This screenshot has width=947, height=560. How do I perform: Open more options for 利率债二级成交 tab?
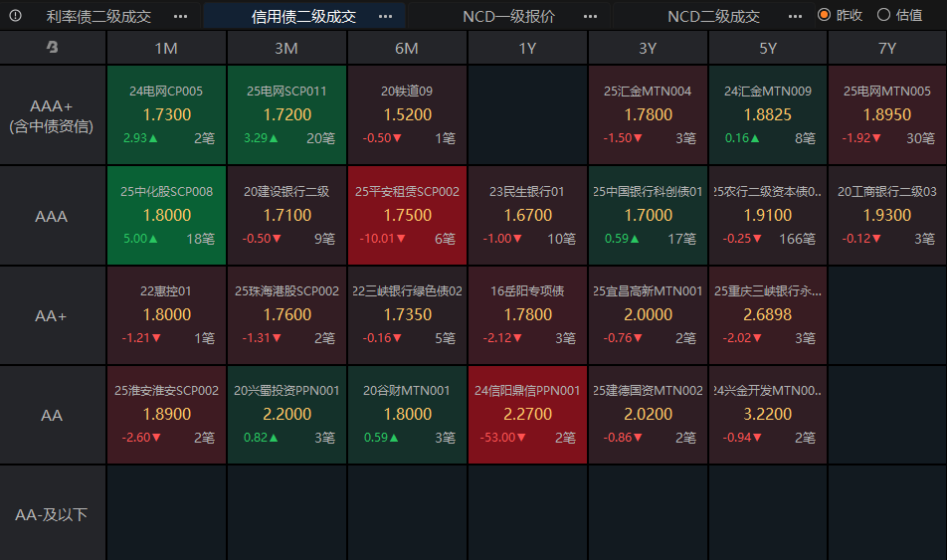click(x=180, y=16)
